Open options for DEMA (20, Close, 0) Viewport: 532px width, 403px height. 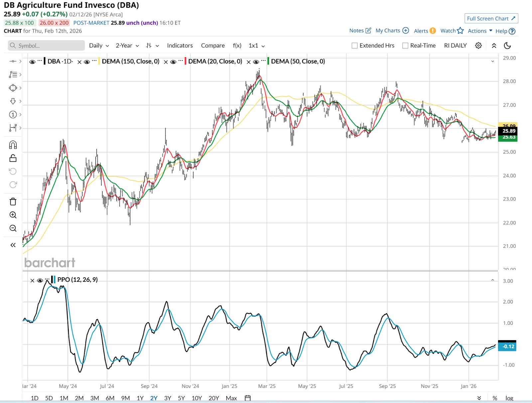[181, 61]
